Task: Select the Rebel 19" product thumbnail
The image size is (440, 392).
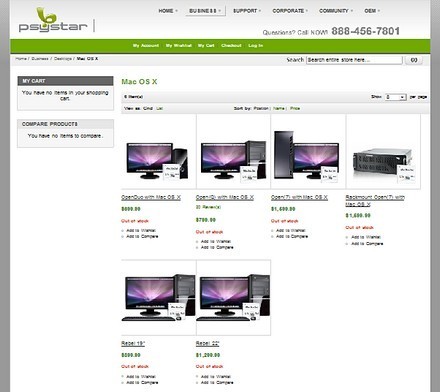Action: pos(158,298)
